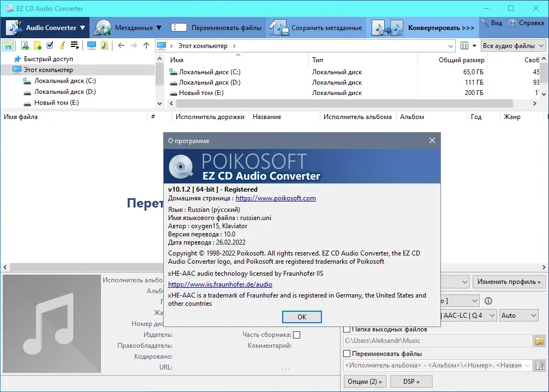Click the output folder path field

click(x=438, y=341)
